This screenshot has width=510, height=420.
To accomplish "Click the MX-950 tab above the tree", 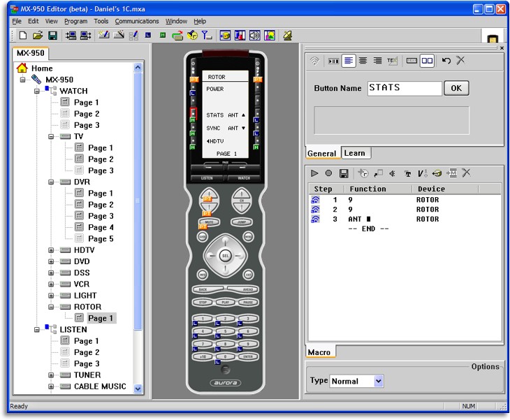I will pos(31,53).
